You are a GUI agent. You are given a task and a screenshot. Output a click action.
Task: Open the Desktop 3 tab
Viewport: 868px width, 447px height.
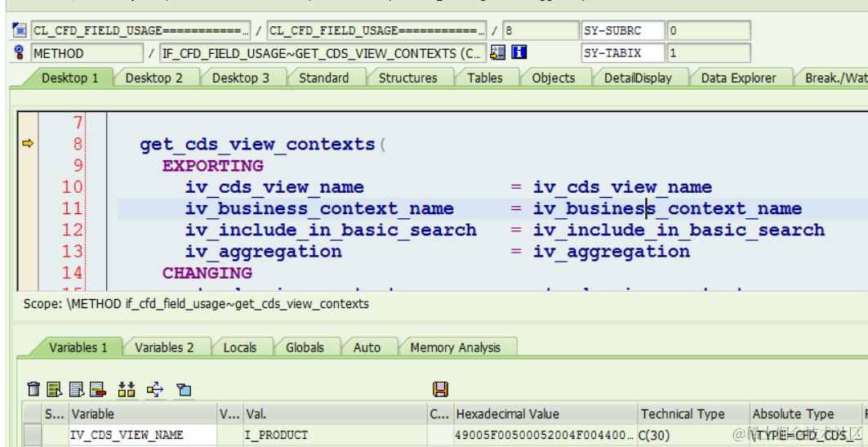point(241,78)
